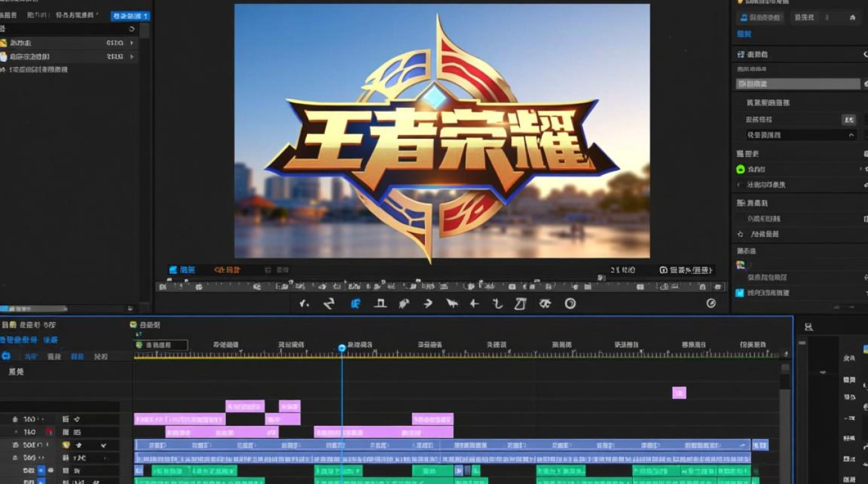Click the jagged bird-shaped icon in the preview toolbar
868x484 pixels.
click(452, 303)
